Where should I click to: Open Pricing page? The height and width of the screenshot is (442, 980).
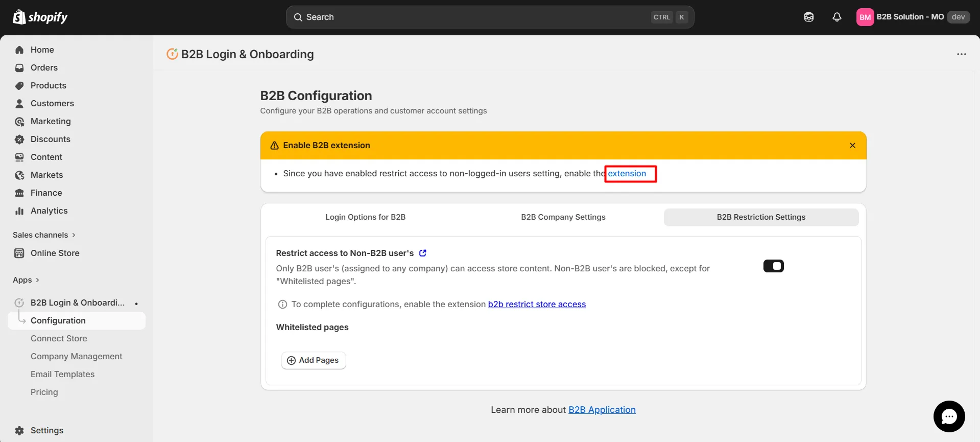click(44, 392)
